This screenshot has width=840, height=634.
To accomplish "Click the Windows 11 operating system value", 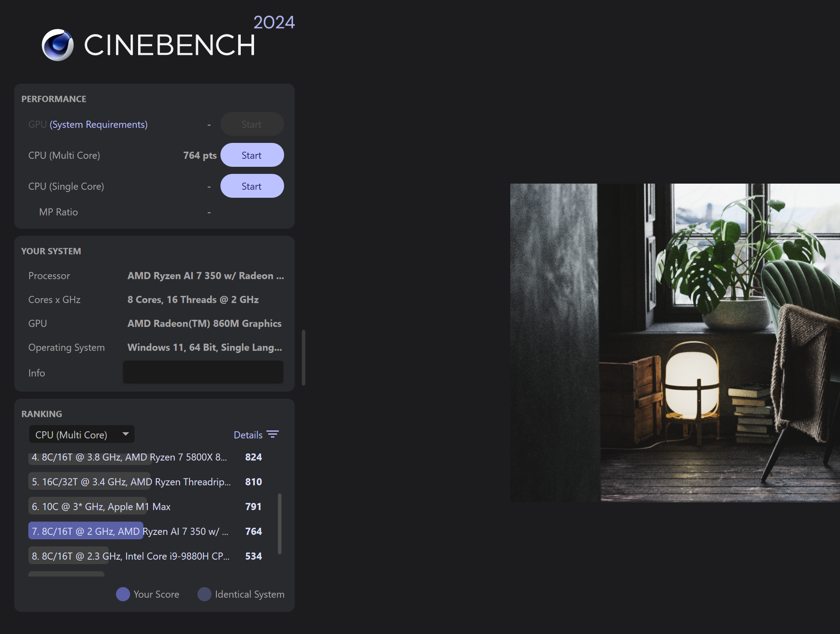I will [205, 347].
